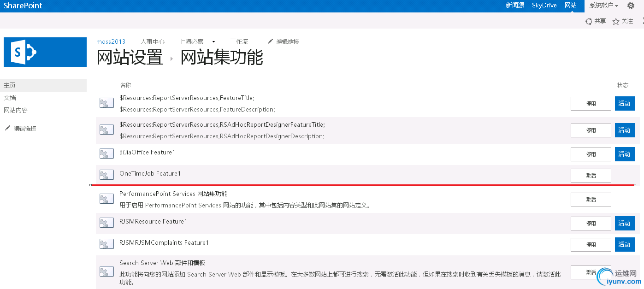Click the 名称 column header
Image resolution: width=644 pixels, height=289 pixels.
pos(125,85)
